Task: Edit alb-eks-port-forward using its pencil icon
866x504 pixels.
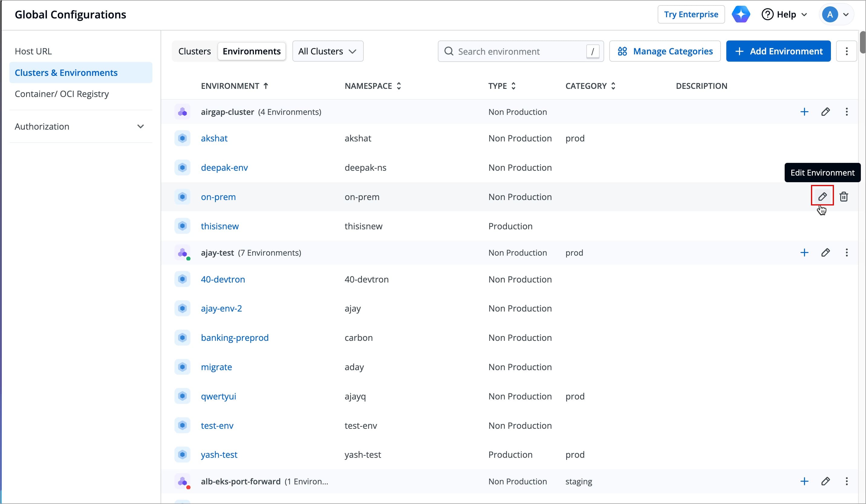Action: [x=826, y=481]
